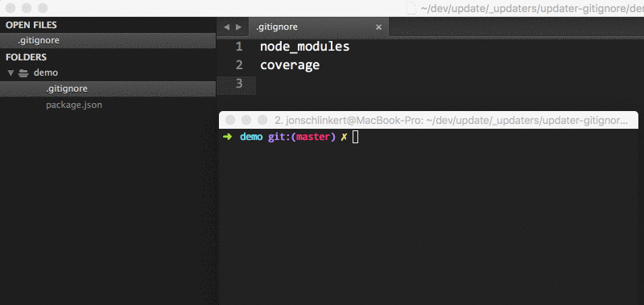Minimize the terminal window
The height and width of the screenshot is (305, 644).
[x=246, y=120]
